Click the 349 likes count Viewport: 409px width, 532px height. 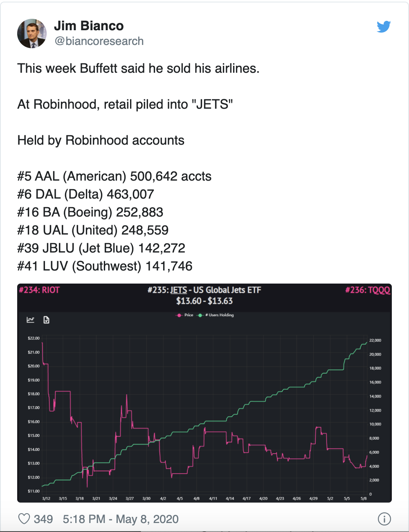click(43, 519)
